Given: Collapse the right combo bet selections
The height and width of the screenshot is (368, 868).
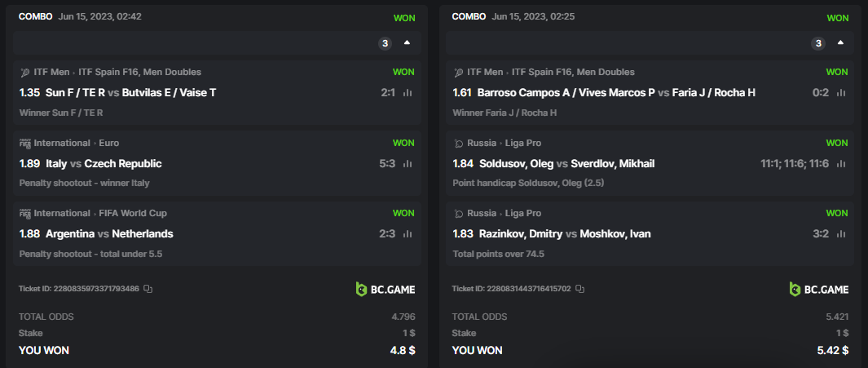Looking at the screenshot, I should [840, 42].
